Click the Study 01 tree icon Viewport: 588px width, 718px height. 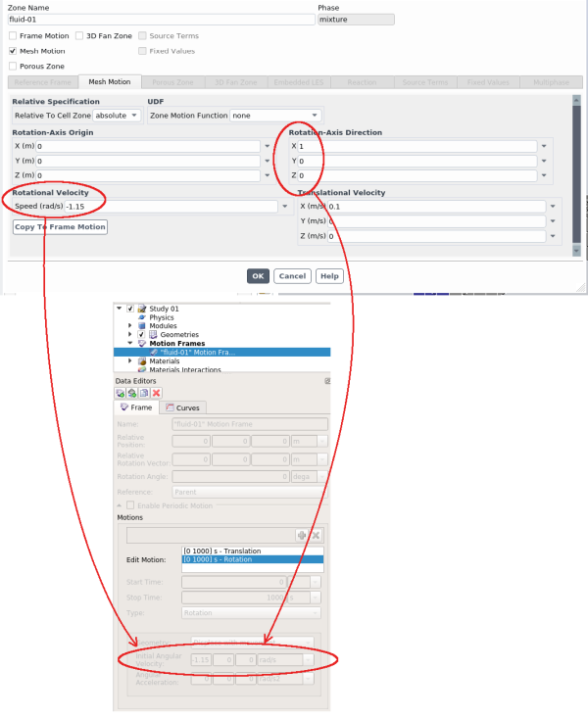pyautogui.click(x=142, y=309)
